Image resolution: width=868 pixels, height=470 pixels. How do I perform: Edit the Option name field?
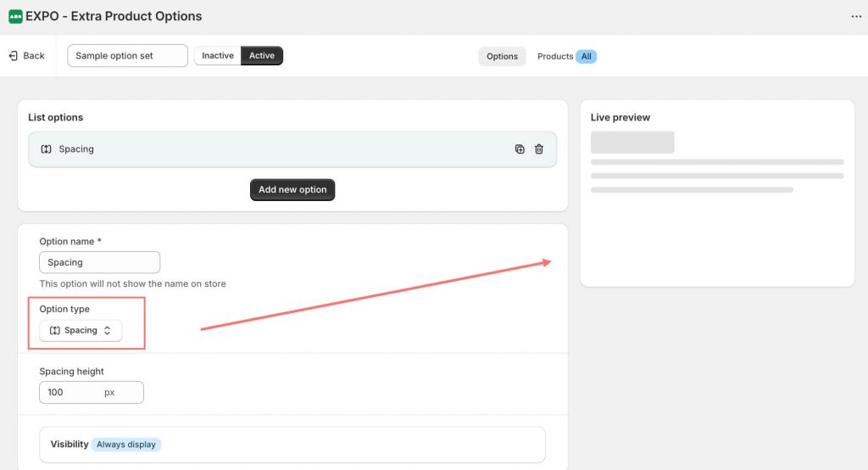tap(100, 262)
